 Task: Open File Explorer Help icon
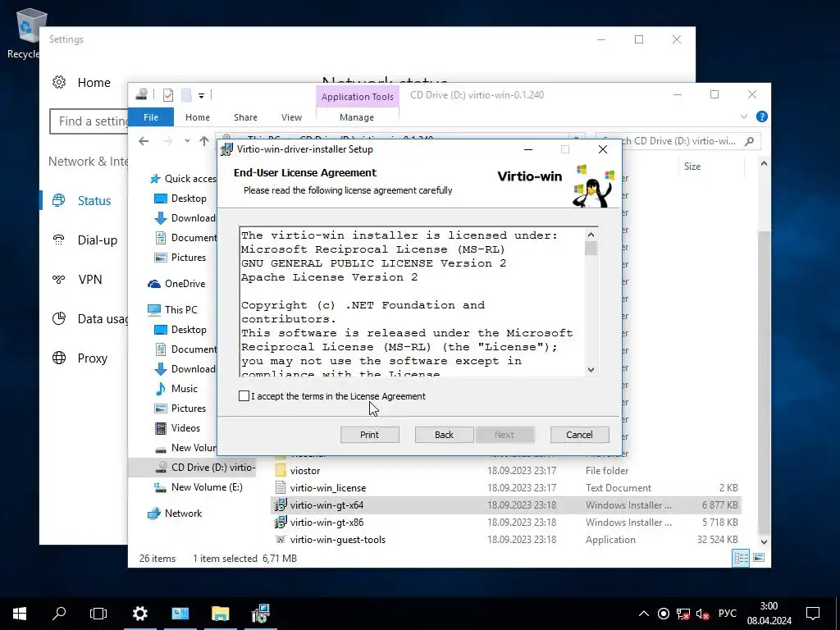tap(762, 116)
